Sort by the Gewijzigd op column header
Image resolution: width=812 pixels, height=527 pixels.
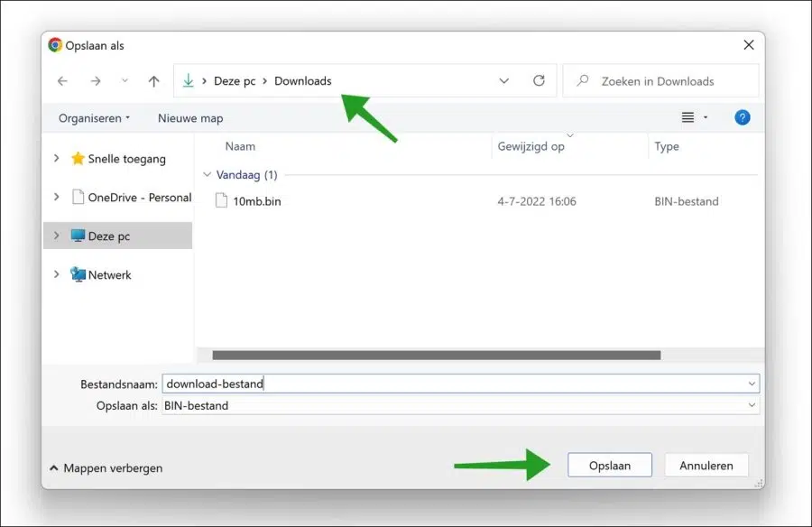point(531,146)
